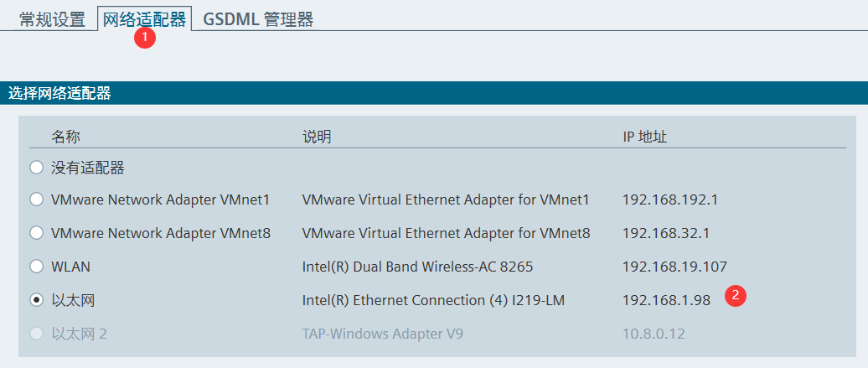The image size is (868, 368).
Task: Click the IP address 192.168.192.1
Action: click(x=670, y=200)
